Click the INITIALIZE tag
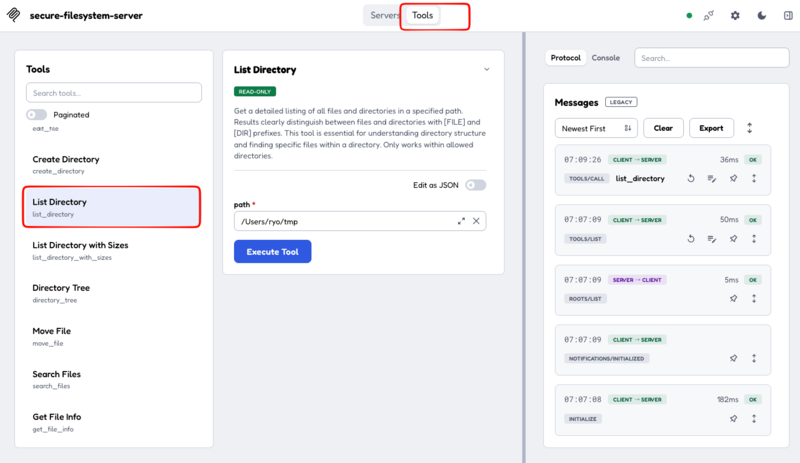This screenshot has height=463, width=800. tap(583, 419)
